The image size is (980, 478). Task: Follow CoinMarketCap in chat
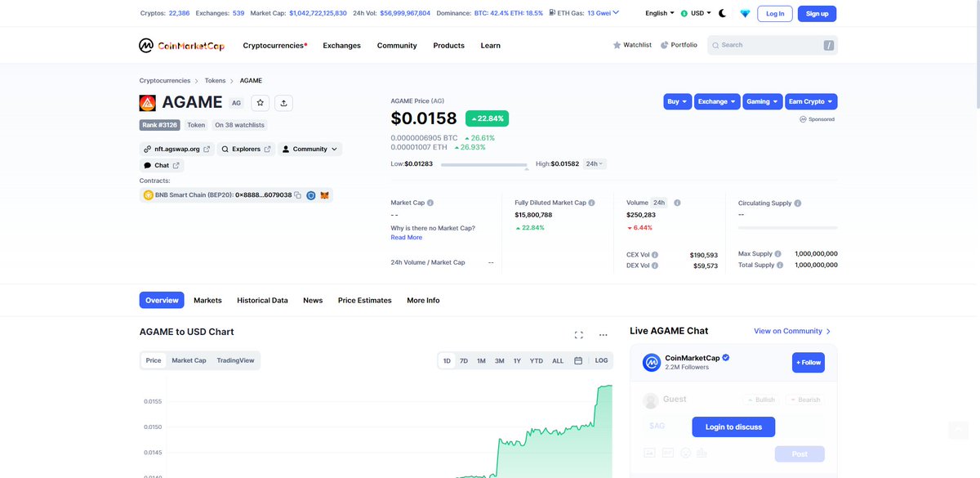click(808, 363)
